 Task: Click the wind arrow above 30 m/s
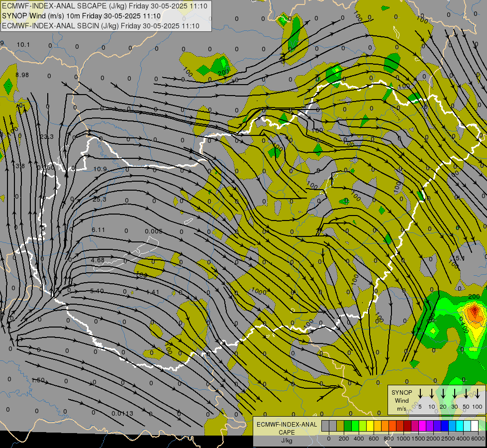454,393
